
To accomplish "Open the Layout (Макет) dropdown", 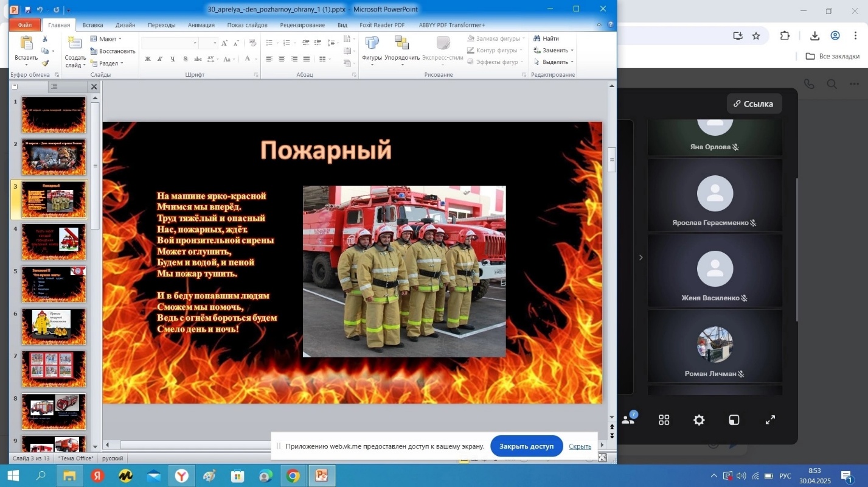I will coord(106,39).
